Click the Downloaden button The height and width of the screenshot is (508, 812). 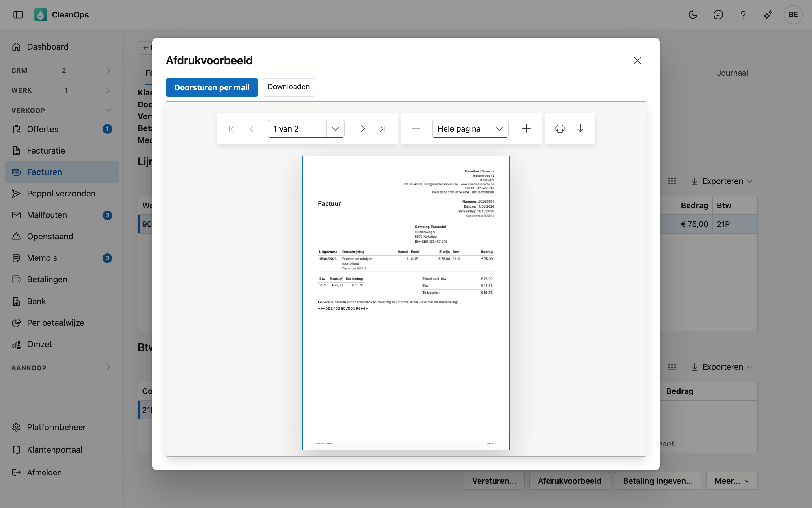pyautogui.click(x=288, y=87)
